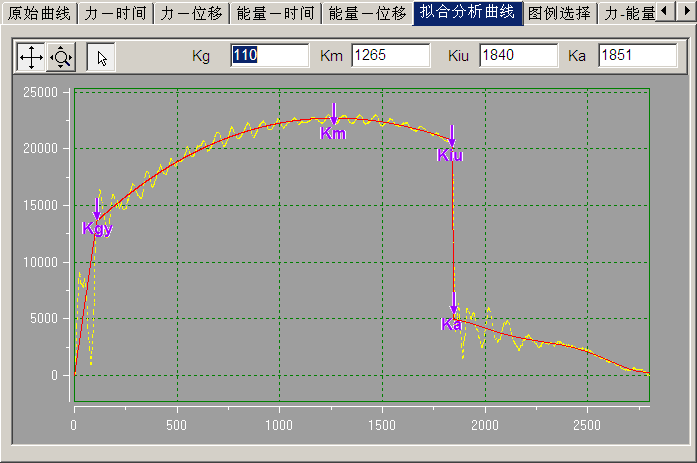Choose the arrow pointer tool

click(101, 58)
